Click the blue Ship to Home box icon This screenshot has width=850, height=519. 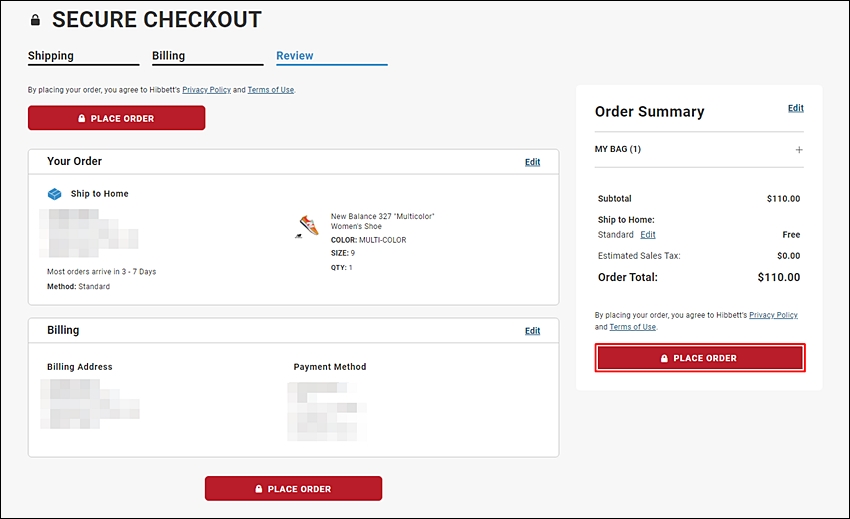pos(55,194)
